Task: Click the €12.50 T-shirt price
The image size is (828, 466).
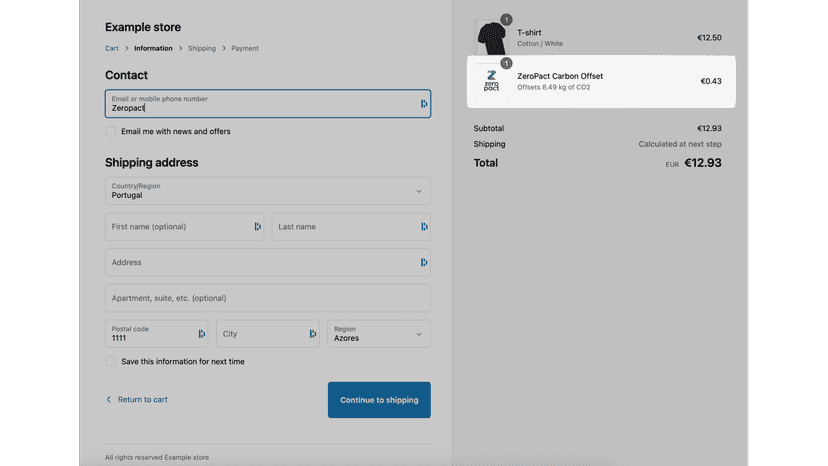Action: click(709, 38)
